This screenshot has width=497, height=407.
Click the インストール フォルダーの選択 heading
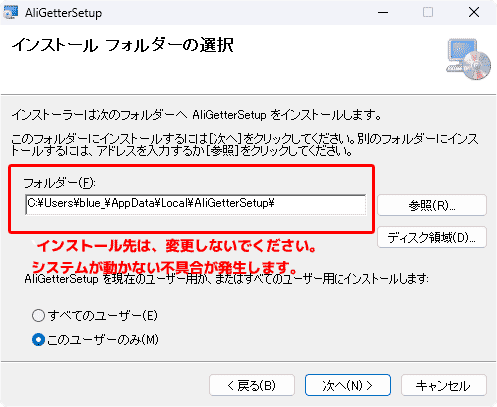tap(122, 45)
